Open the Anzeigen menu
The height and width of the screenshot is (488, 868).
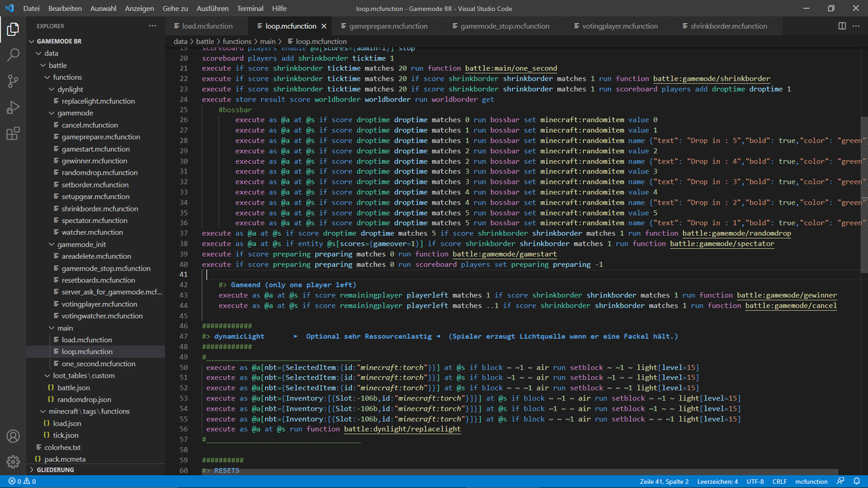140,9
